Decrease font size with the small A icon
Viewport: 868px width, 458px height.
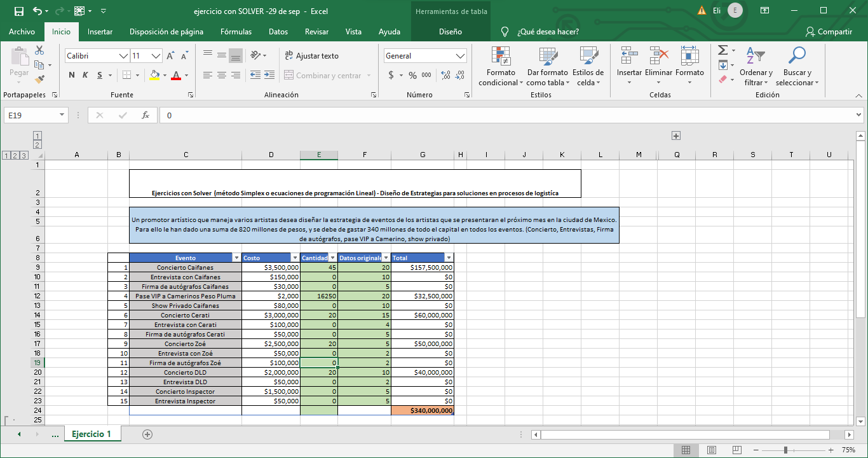(x=184, y=56)
